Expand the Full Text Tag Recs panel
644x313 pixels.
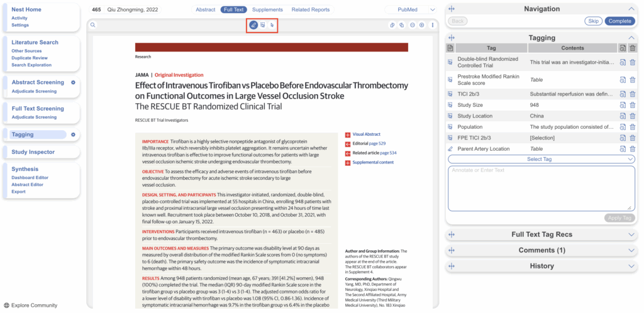541,234
